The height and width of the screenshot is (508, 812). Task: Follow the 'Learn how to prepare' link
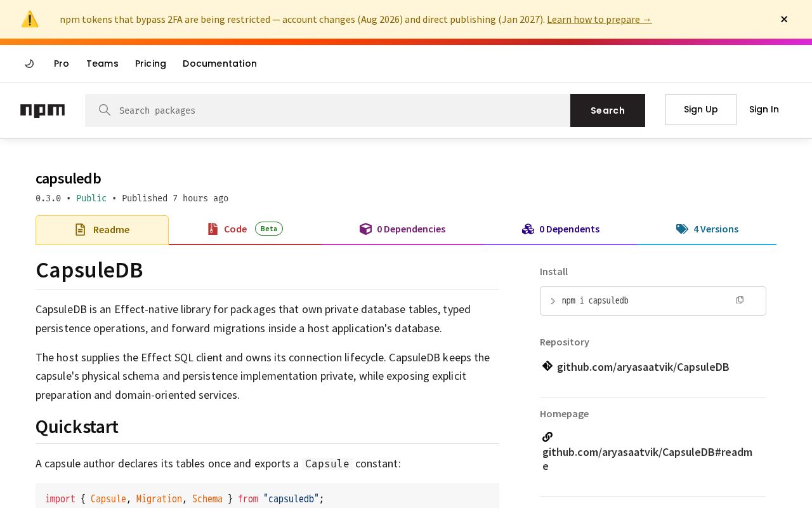[599, 19]
